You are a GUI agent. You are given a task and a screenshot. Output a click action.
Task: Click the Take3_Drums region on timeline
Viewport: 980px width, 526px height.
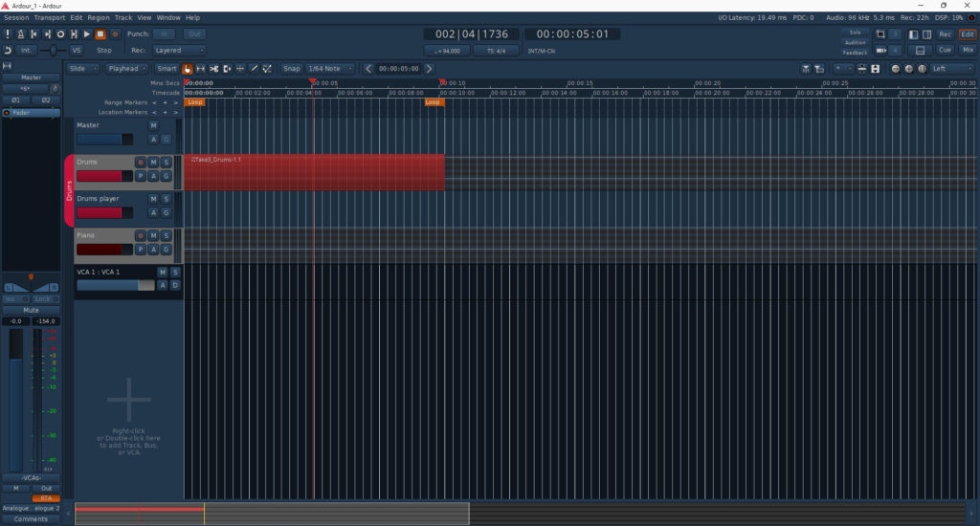[x=314, y=174]
